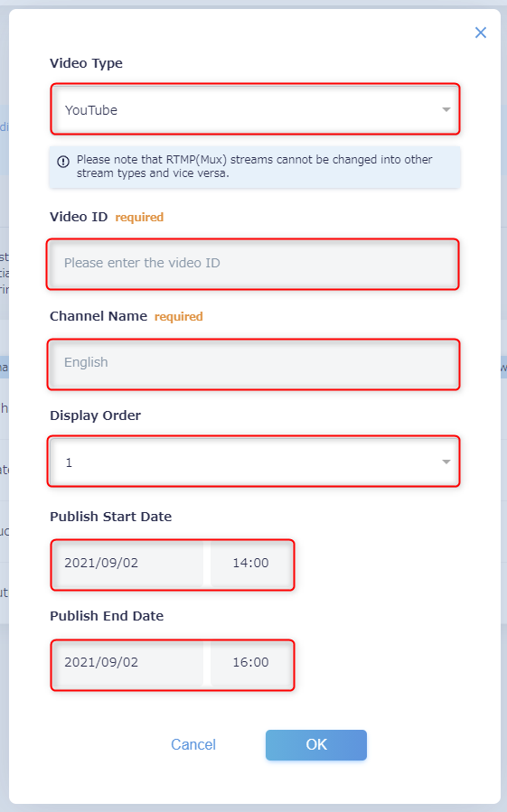Image resolution: width=507 pixels, height=812 pixels.
Task: Expand the Display Order dropdown arrow
Action: coord(446,462)
